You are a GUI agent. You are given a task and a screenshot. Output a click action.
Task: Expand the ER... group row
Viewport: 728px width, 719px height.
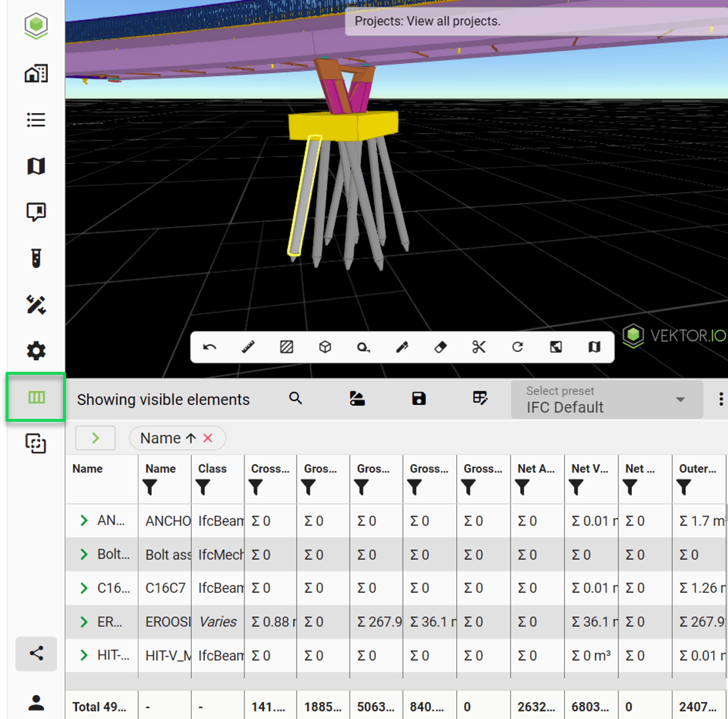84,622
